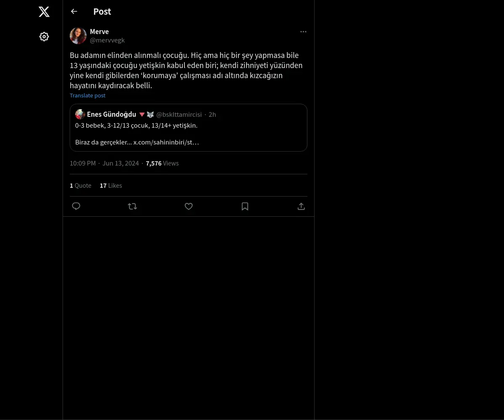
Task: Open Enes Gündoğdu's small avatar
Action: pos(80,114)
